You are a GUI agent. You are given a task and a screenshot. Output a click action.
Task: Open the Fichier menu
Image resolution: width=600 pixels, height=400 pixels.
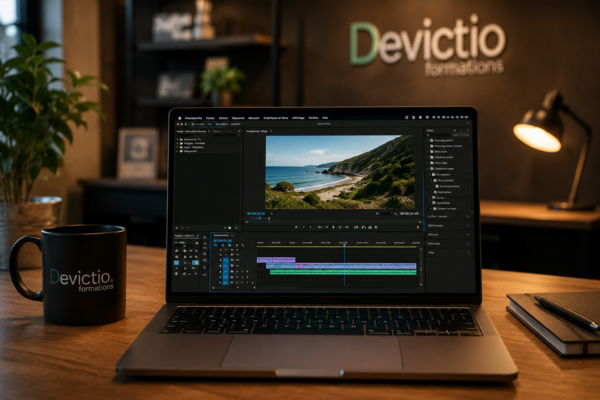(210, 118)
